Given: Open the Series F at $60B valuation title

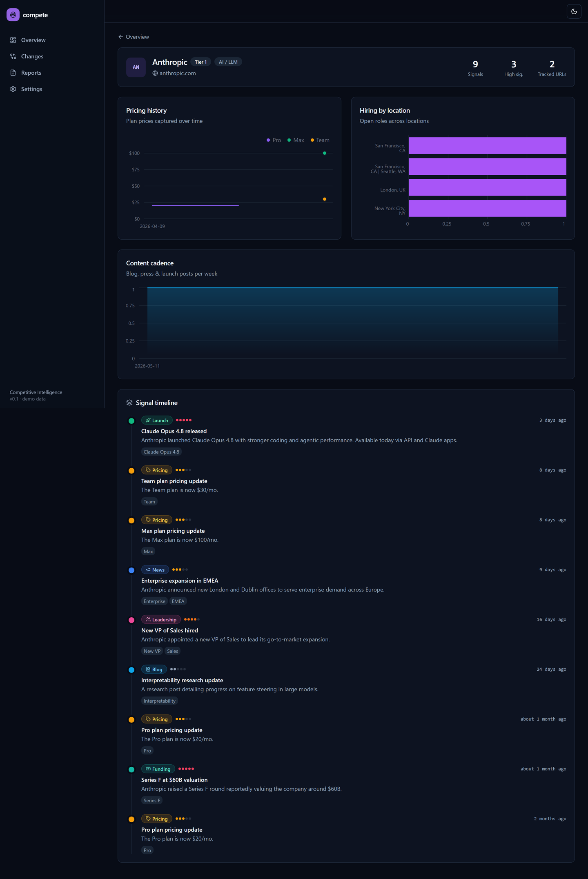Looking at the screenshot, I should [174, 780].
